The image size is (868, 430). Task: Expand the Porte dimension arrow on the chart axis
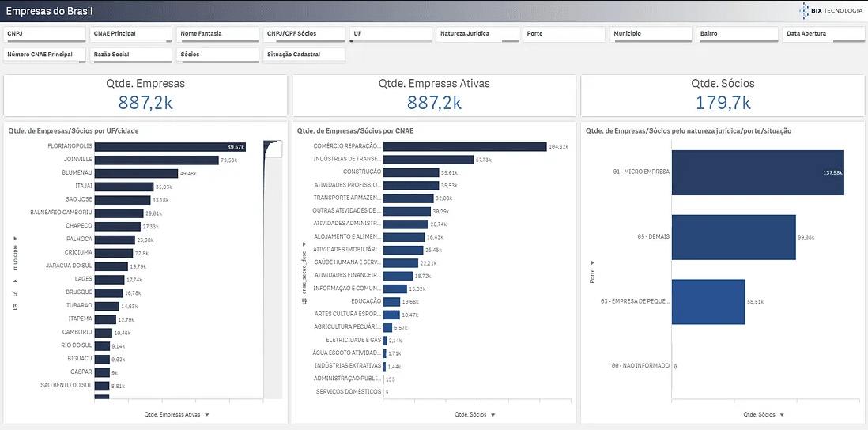click(592, 262)
